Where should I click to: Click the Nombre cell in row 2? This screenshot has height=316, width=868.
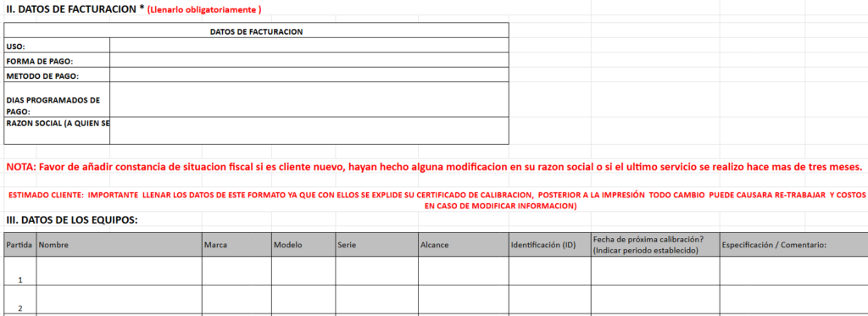tap(119, 299)
